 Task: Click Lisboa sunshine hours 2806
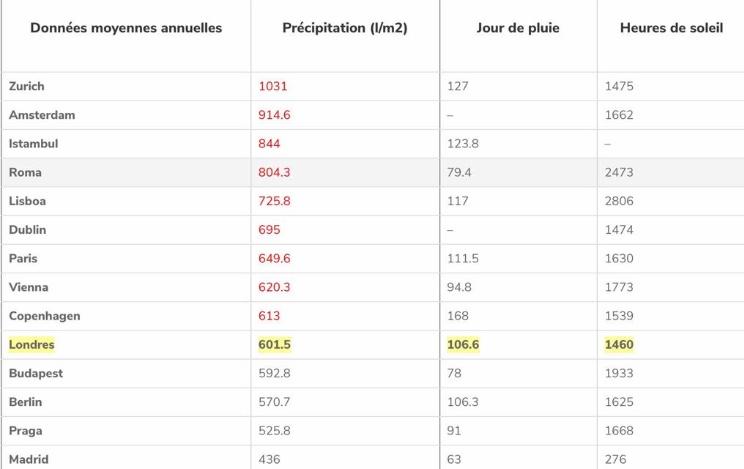(x=619, y=201)
